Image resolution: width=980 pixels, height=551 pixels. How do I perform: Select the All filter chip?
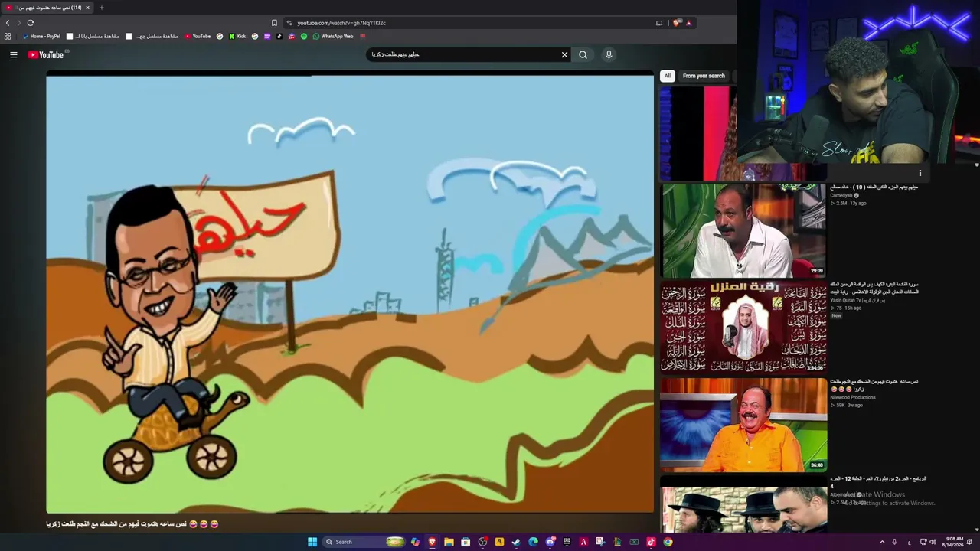(x=668, y=76)
